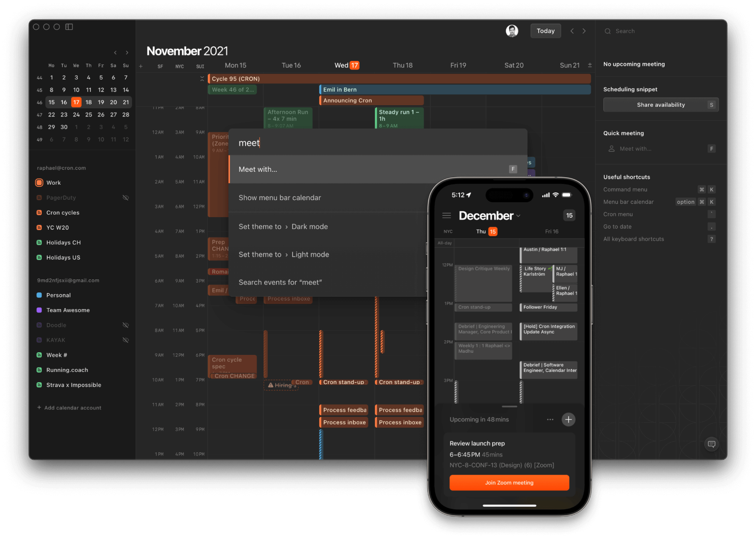Tap the plus button on phone

click(568, 419)
